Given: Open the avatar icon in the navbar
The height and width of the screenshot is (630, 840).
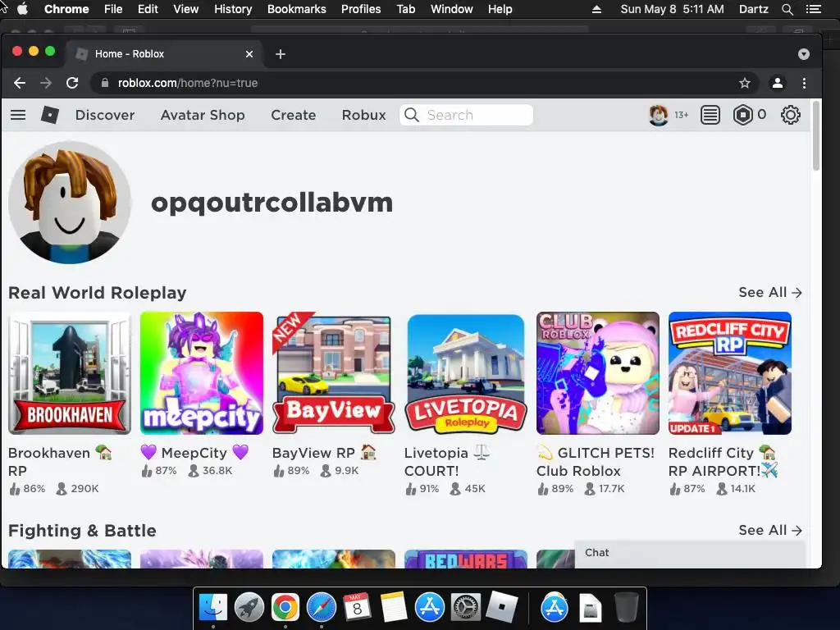Looking at the screenshot, I should pyautogui.click(x=659, y=115).
